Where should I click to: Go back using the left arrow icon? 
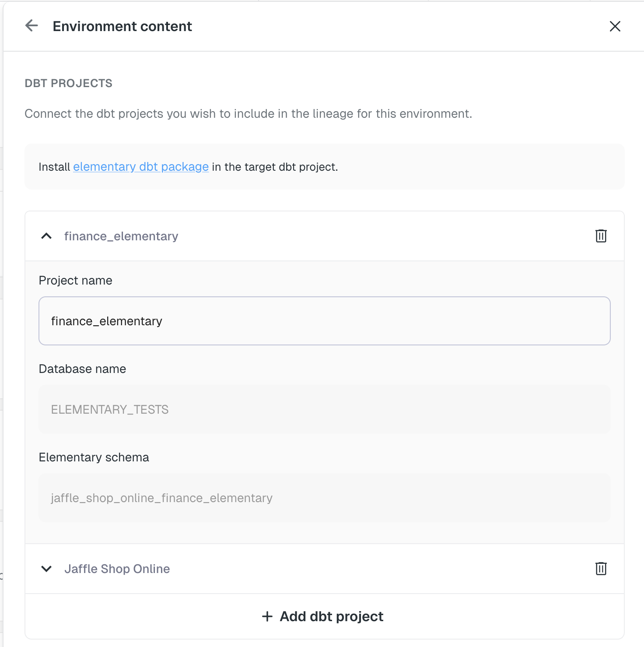point(31,26)
